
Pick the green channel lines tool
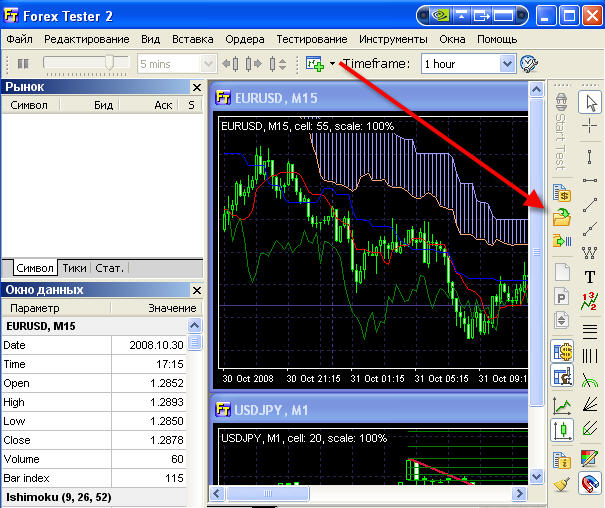590,429
